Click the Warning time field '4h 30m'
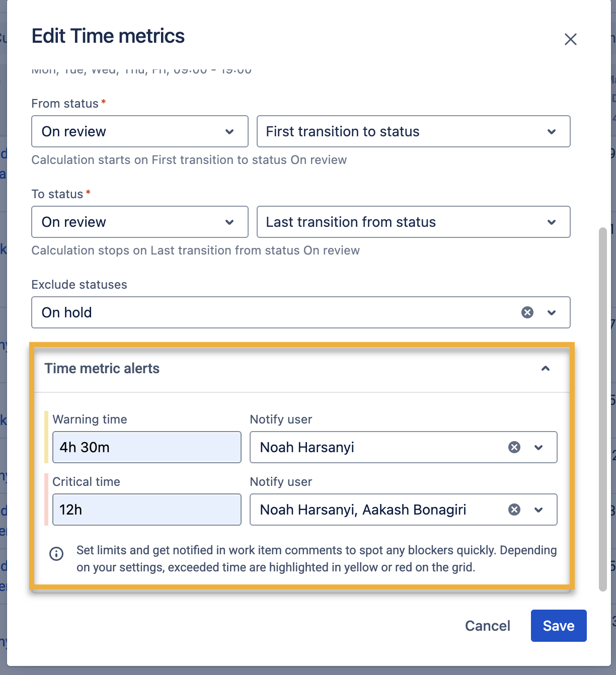 pyautogui.click(x=147, y=447)
